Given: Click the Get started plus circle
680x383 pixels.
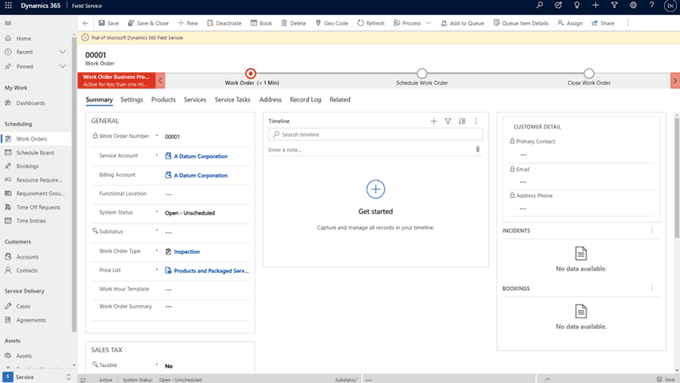Looking at the screenshot, I should click(x=376, y=189).
